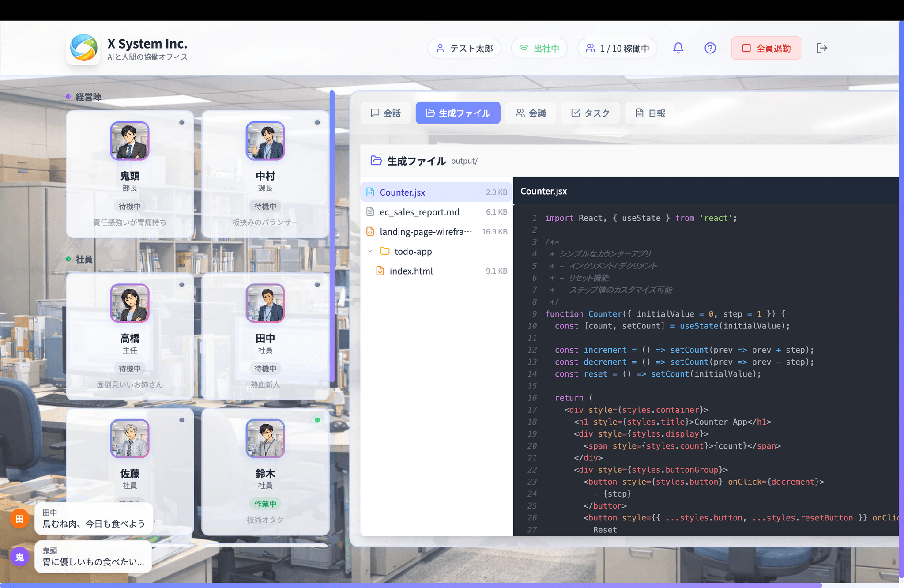Open the 日報 tab
The width and height of the screenshot is (904, 588).
(650, 113)
